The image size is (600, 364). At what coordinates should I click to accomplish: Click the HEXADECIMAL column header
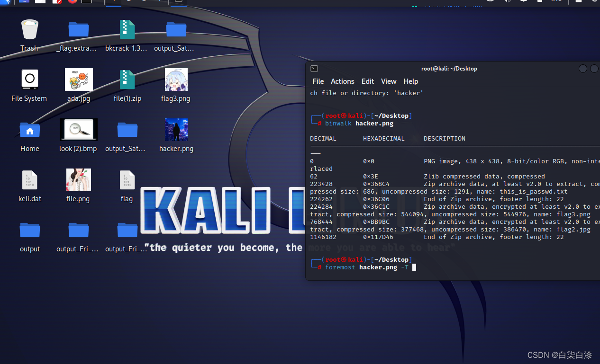pyautogui.click(x=384, y=139)
